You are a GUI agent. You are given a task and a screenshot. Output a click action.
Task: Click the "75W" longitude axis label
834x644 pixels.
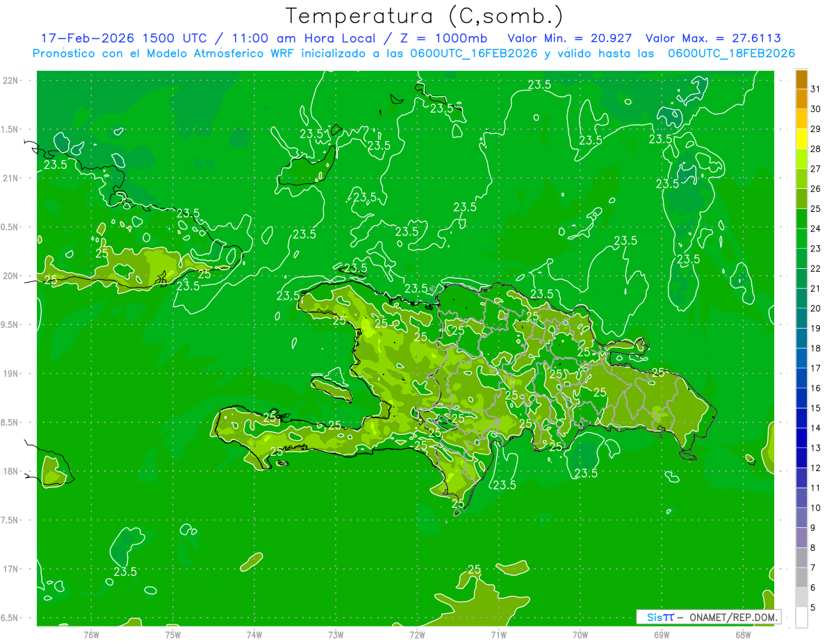(172, 634)
